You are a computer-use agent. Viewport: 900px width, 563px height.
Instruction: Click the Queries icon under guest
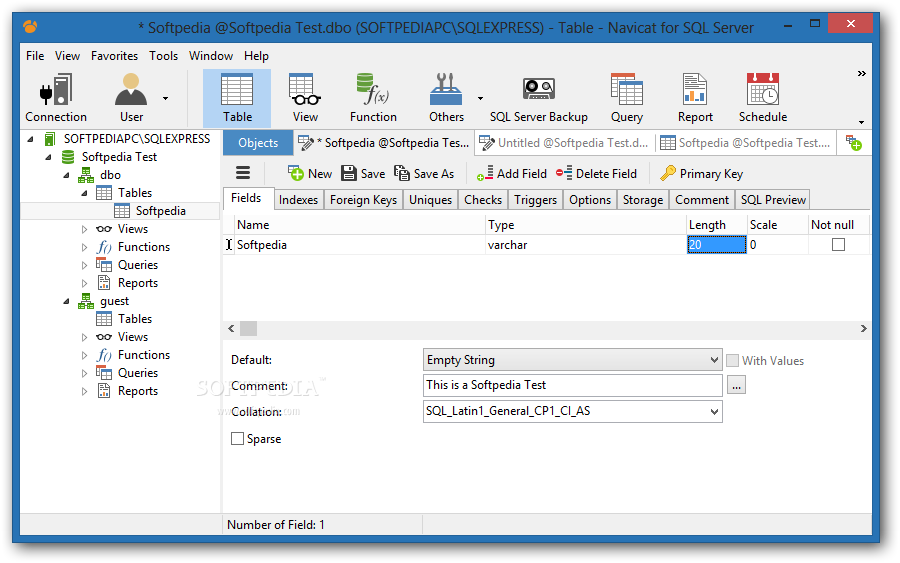pyautogui.click(x=104, y=372)
